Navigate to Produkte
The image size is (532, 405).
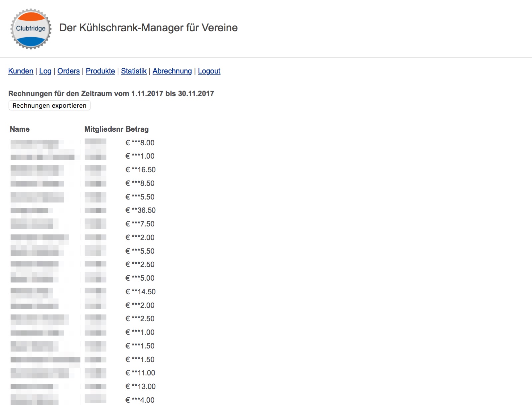[x=100, y=71]
